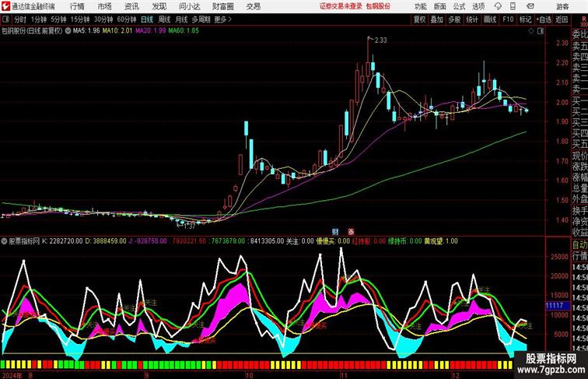Image resolution: width=588 pixels, height=379 pixels.
Task: Open the 多周期 multi-period view
Action: (201, 19)
